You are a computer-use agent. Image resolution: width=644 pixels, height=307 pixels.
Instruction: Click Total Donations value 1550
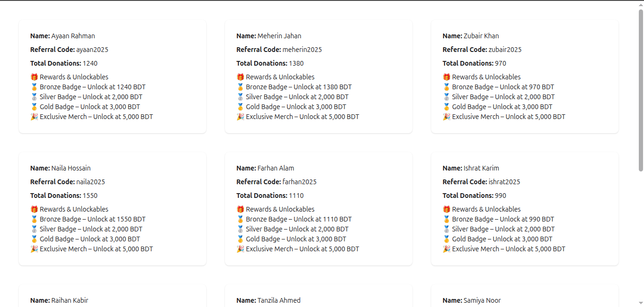(90, 196)
